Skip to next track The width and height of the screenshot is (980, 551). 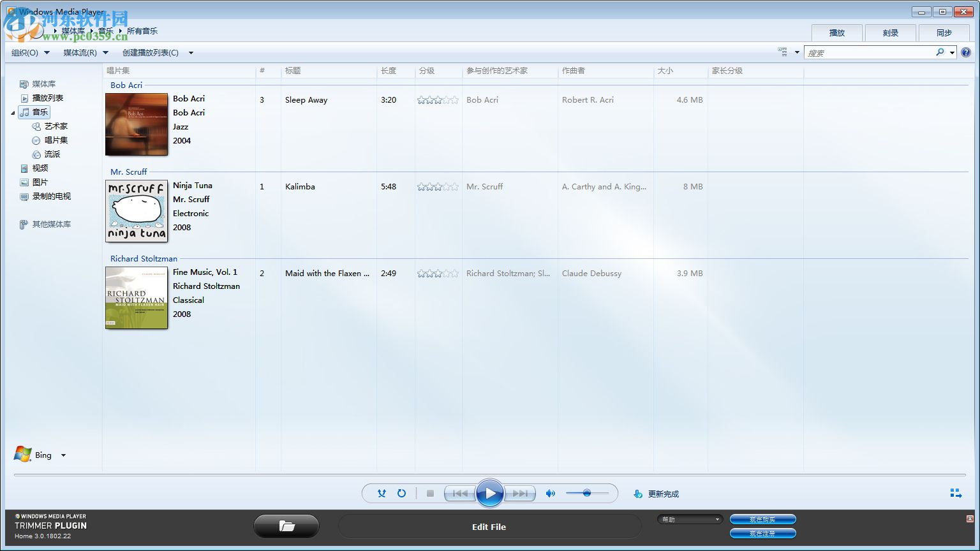(x=520, y=493)
